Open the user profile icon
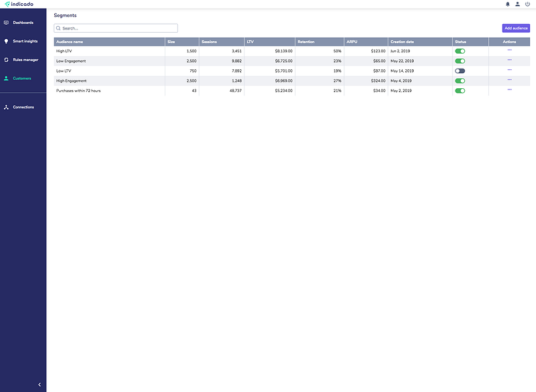The image size is (536, 392). point(518,4)
